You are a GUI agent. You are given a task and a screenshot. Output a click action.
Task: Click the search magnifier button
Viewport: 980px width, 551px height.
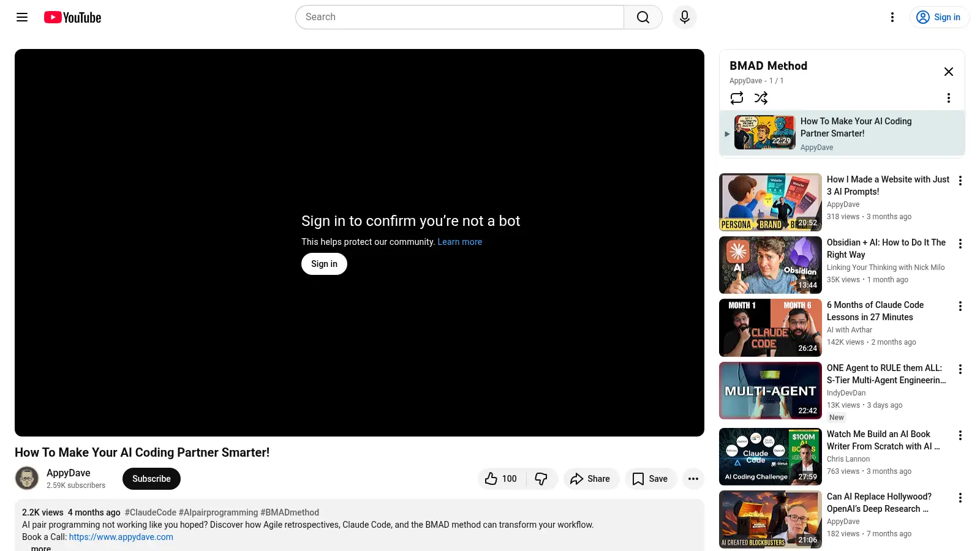tap(643, 17)
